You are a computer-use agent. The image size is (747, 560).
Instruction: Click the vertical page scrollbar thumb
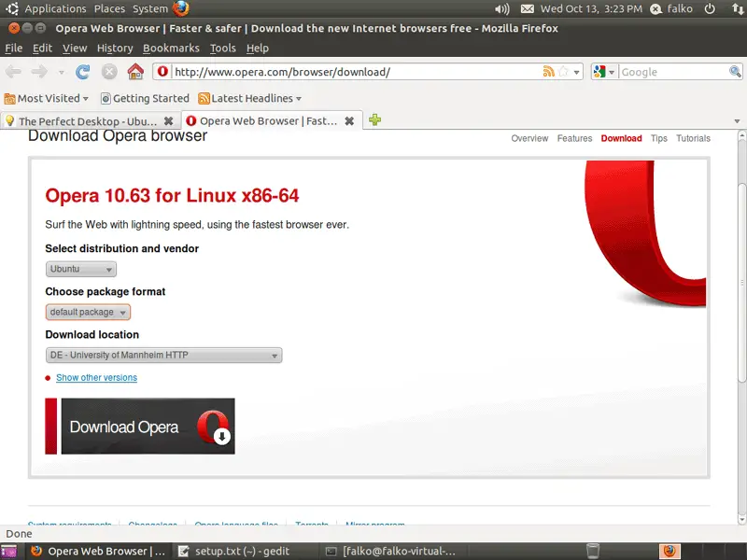741,281
